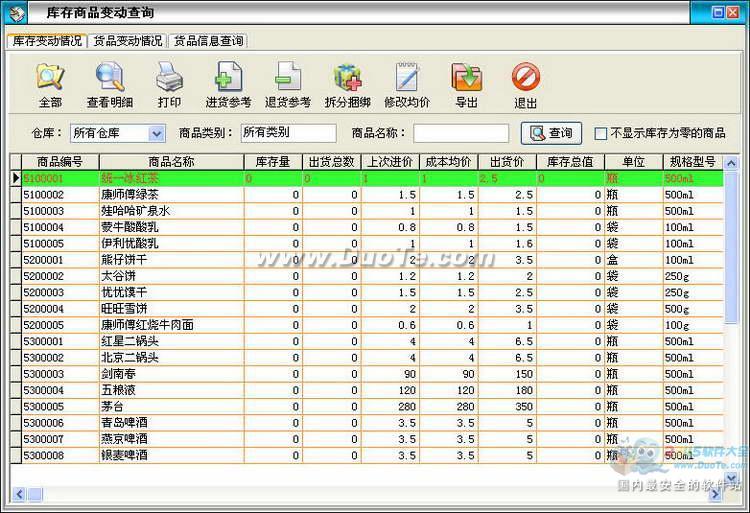Click horizontal scrollbar left arrow
750x513 pixels.
coord(19,494)
